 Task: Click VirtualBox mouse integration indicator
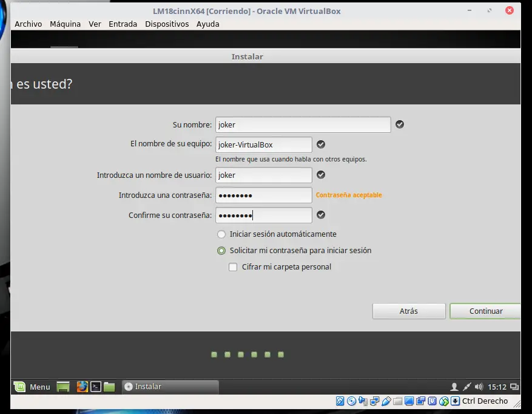[444, 401]
